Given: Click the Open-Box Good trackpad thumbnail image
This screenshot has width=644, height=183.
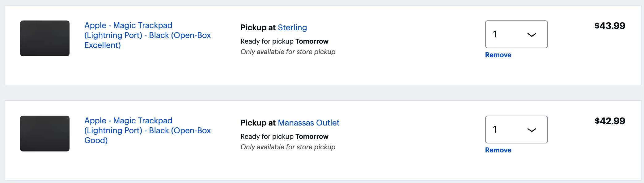Looking at the screenshot, I should 45,134.
